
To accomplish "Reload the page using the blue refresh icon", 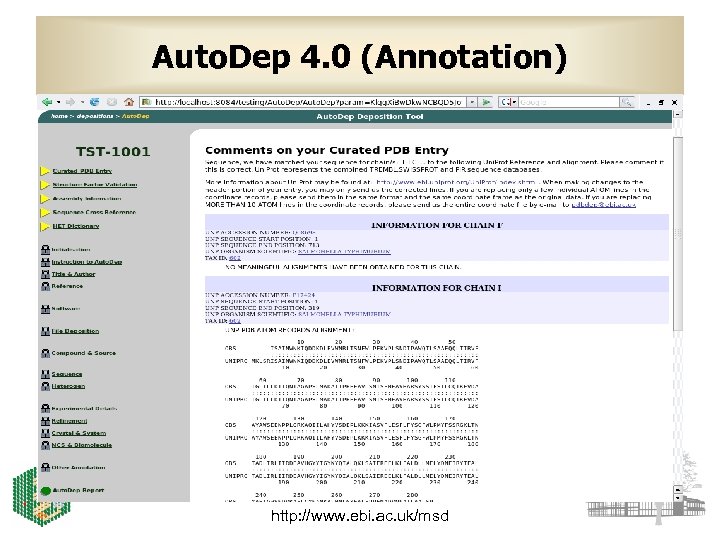I will [x=95, y=102].
